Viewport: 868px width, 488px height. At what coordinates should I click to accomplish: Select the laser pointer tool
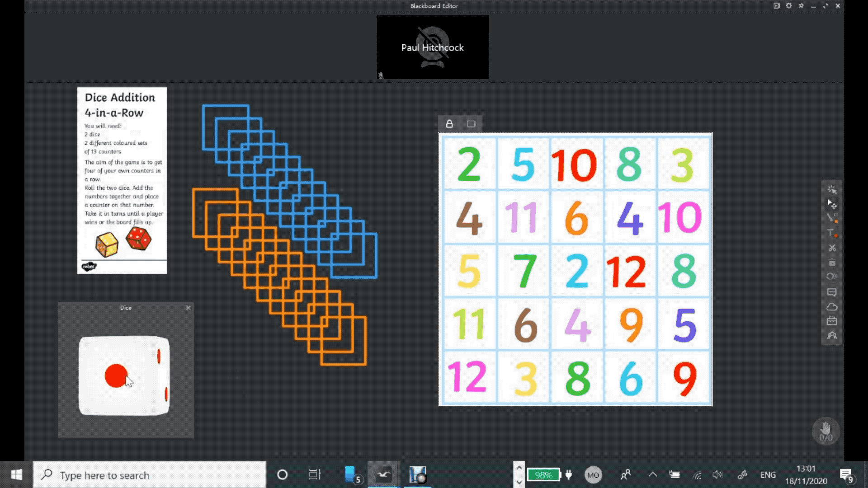832,190
